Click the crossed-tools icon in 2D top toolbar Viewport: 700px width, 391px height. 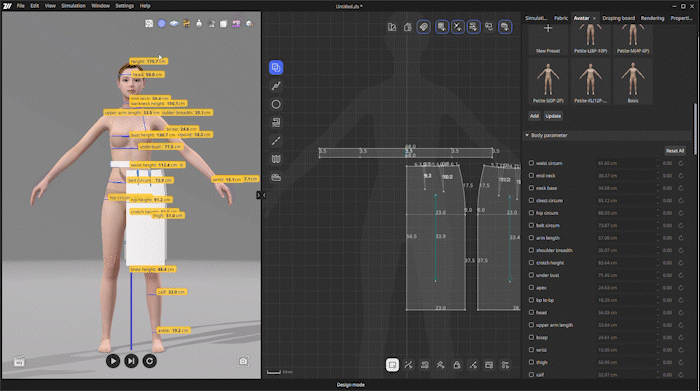tap(458, 27)
